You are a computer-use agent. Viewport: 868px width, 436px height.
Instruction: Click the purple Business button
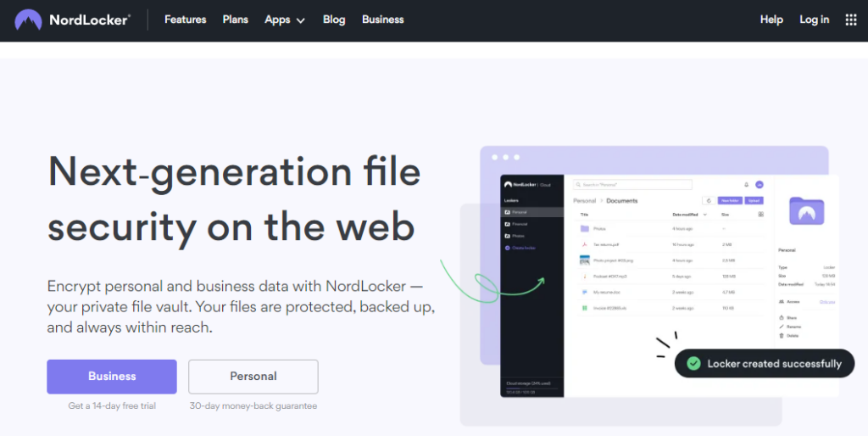coord(112,377)
